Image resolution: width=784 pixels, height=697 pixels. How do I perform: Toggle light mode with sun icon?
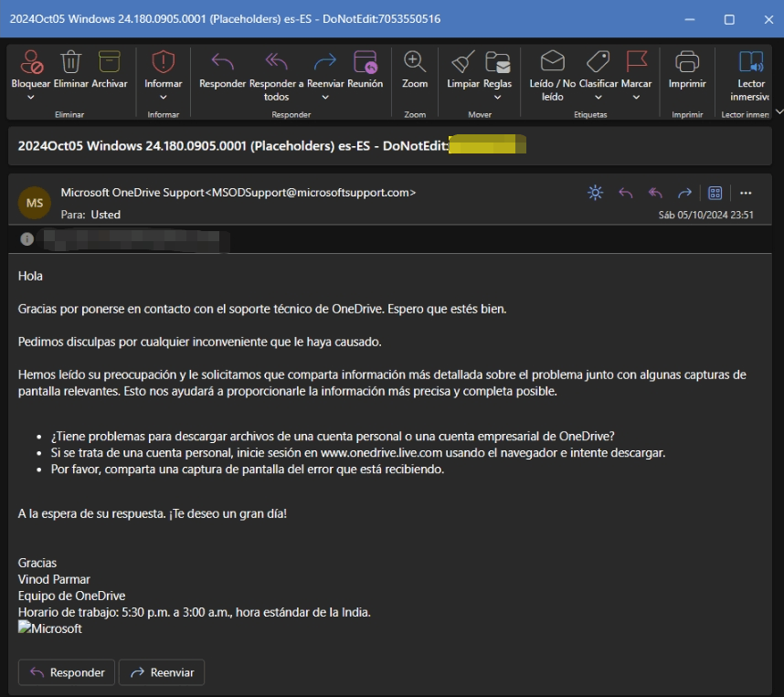click(x=595, y=193)
